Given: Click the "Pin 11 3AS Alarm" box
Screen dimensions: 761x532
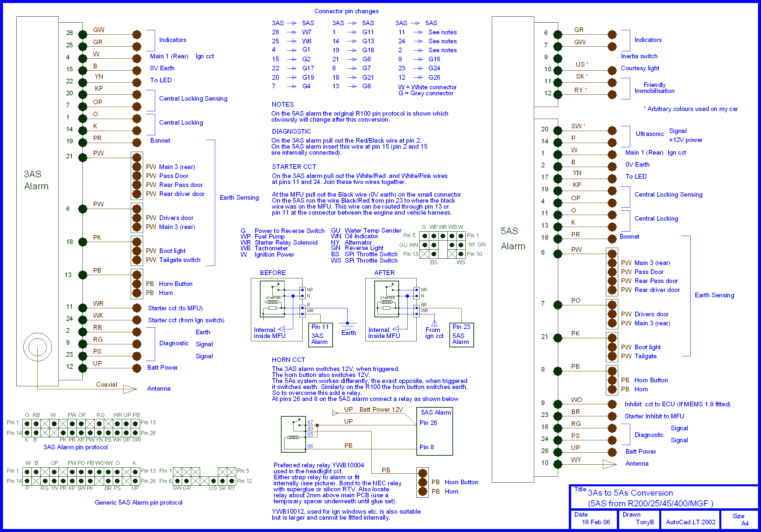Looking at the screenshot, I should click(321, 335).
